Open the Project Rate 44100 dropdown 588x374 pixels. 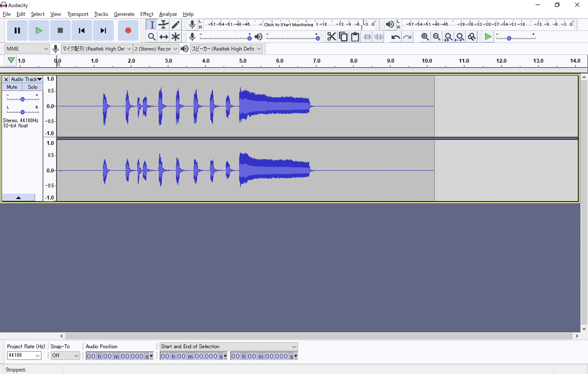coord(24,356)
